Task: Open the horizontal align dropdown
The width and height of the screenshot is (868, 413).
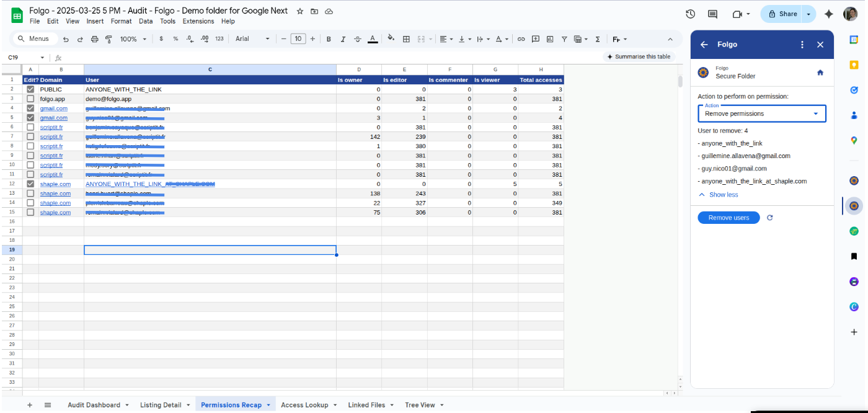Action: click(446, 39)
